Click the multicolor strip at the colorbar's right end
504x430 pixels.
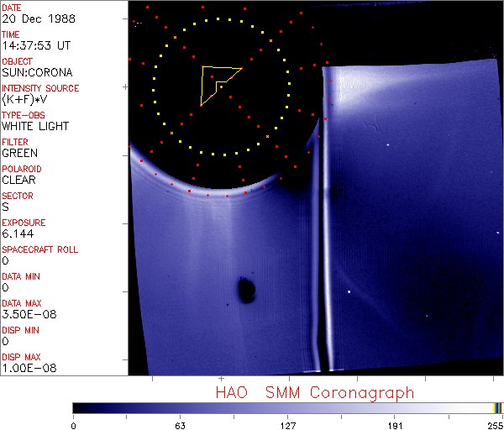click(498, 407)
